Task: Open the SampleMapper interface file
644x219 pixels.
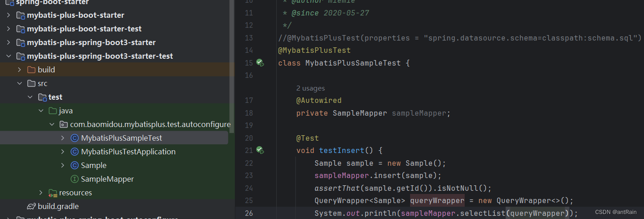Action: [x=107, y=179]
